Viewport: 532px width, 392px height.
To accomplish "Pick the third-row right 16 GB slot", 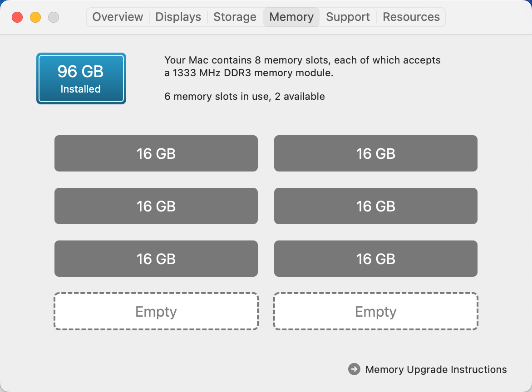I will pyautogui.click(x=376, y=259).
